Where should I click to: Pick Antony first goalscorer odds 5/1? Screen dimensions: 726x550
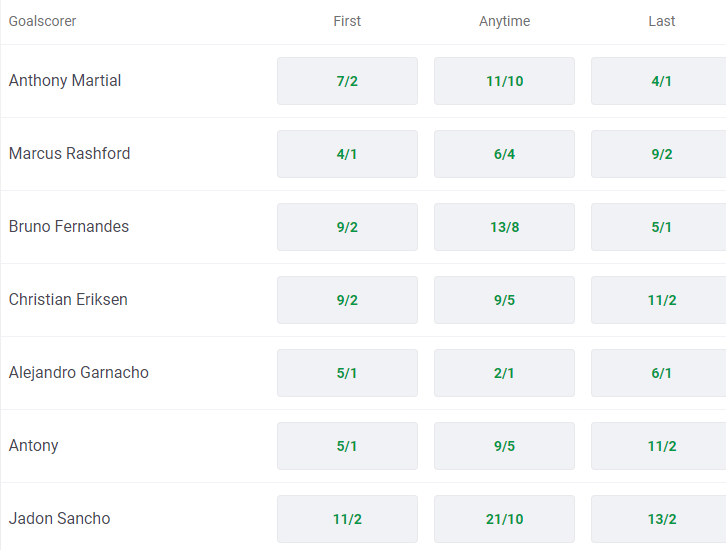(347, 446)
